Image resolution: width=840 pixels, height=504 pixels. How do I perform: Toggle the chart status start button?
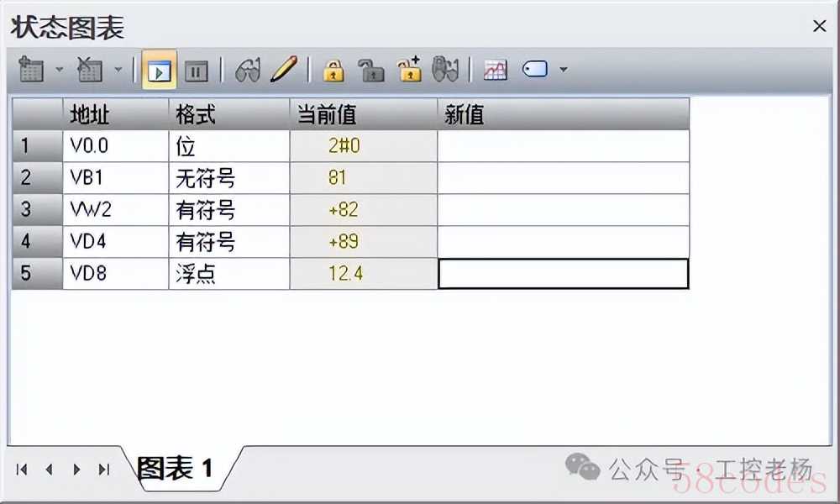pos(159,71)
